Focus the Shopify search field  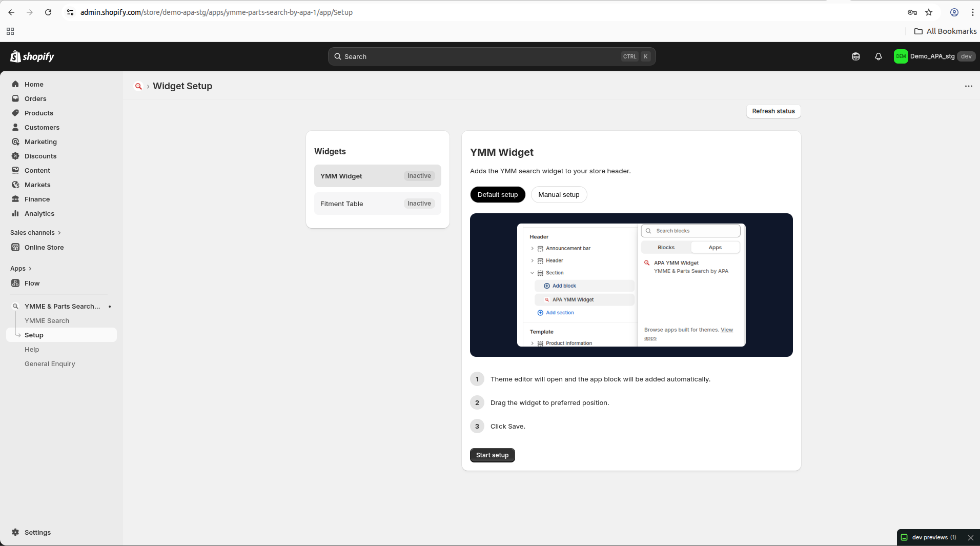492,56
